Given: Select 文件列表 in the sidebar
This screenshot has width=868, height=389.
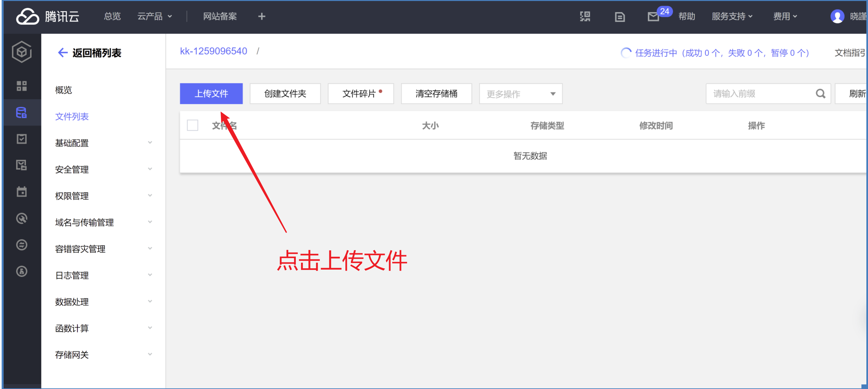Looking at the screenshot, I should (72, 116).
